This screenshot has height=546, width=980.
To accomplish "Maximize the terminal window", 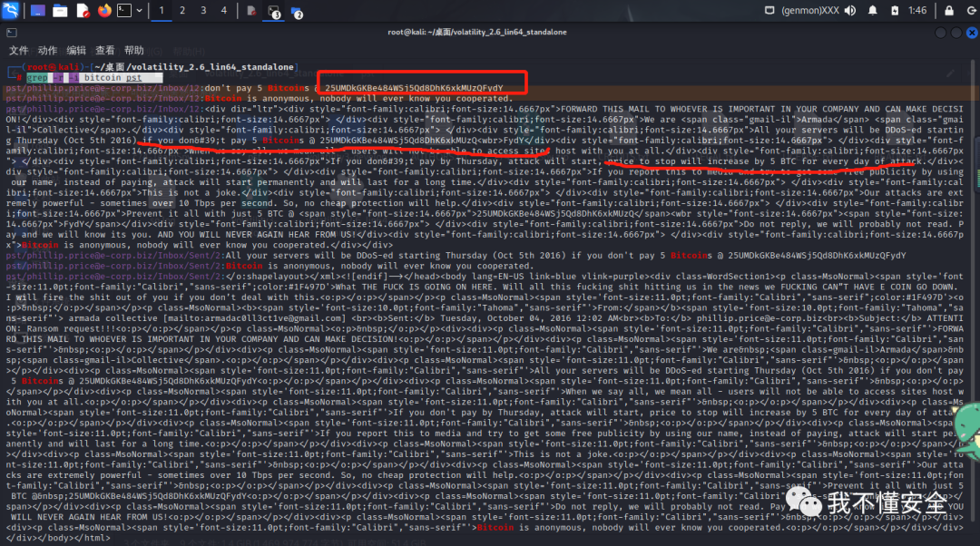I will click(x=956, y=33).
